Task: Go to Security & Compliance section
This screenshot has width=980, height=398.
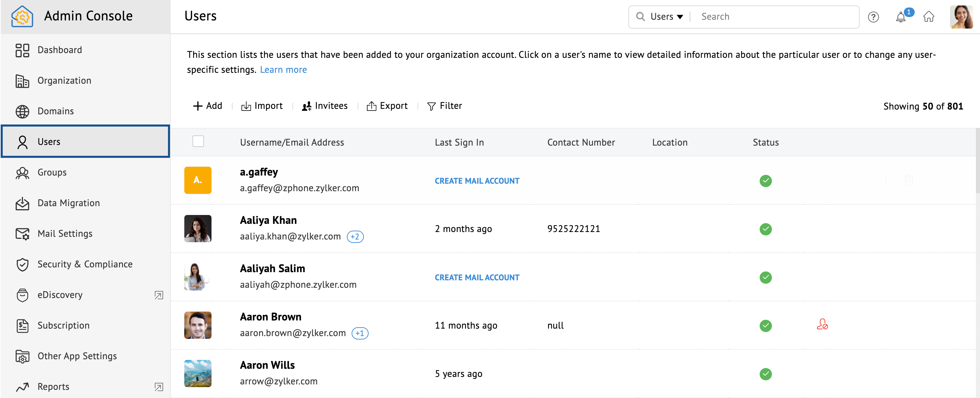Action: tap(85, 264)
